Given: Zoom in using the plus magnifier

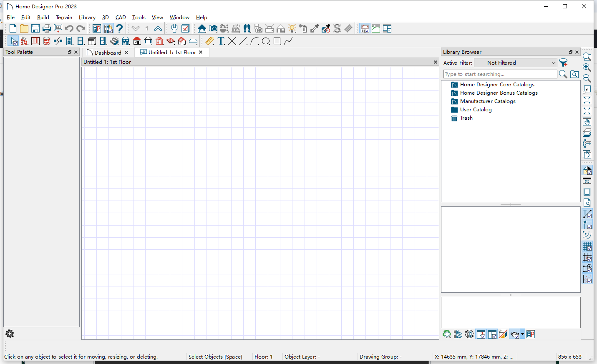Looking at the screenshot, I should (587, 67).
